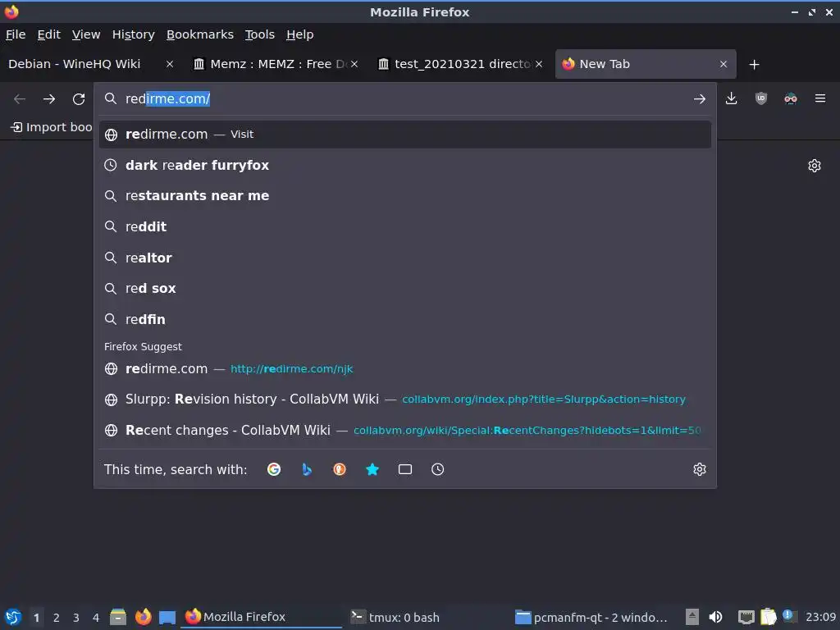Search history with the clock icon
The width and height of the screenshot is (840, 630).
(438, 469)
